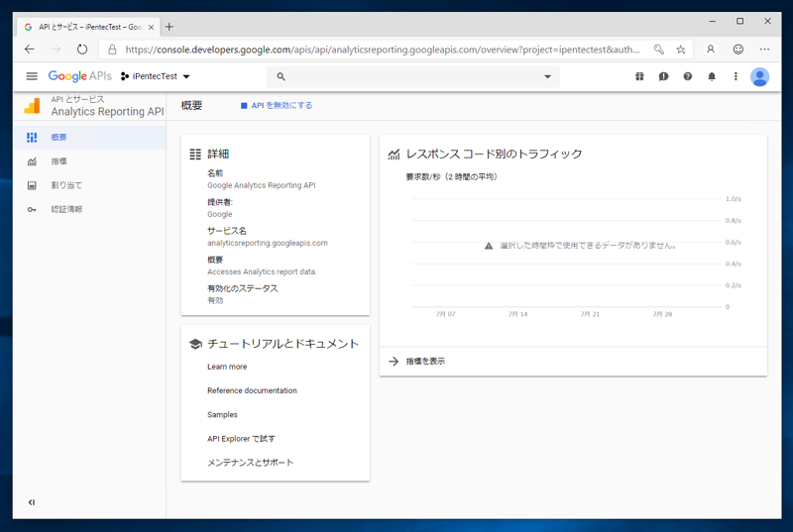Open the browser three-dot settings menu
Image resolution: width=793 pixels, height=532 pixels.
(764, 49)
